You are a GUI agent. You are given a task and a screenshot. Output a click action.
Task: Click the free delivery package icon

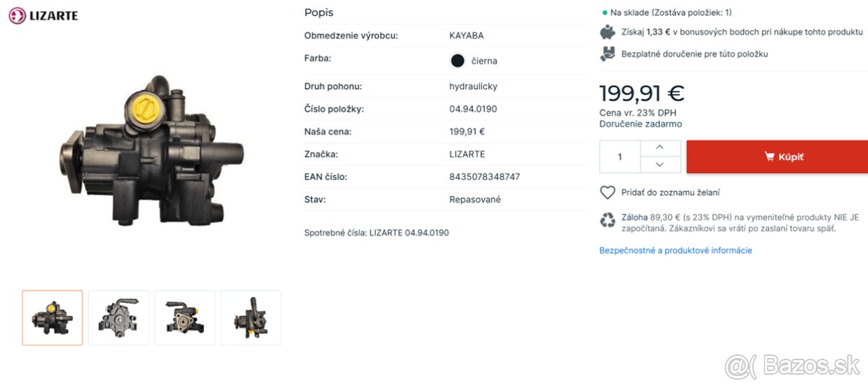(x=608, y=54)
